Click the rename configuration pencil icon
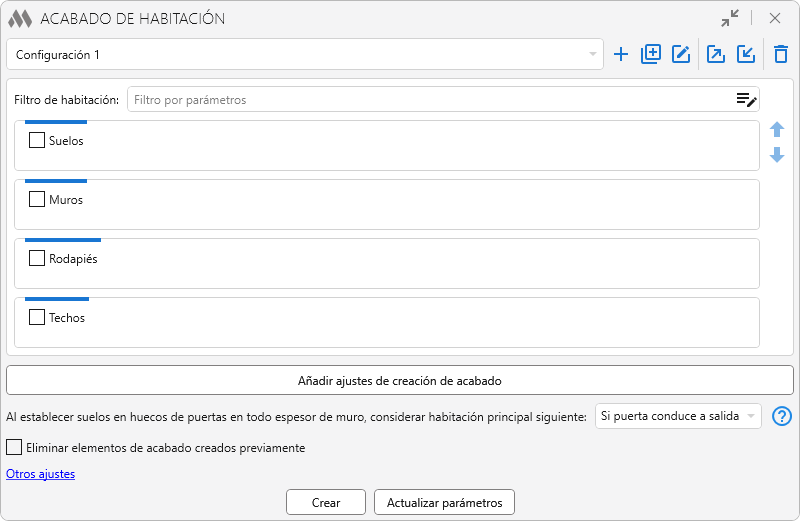 click(681, 55)
